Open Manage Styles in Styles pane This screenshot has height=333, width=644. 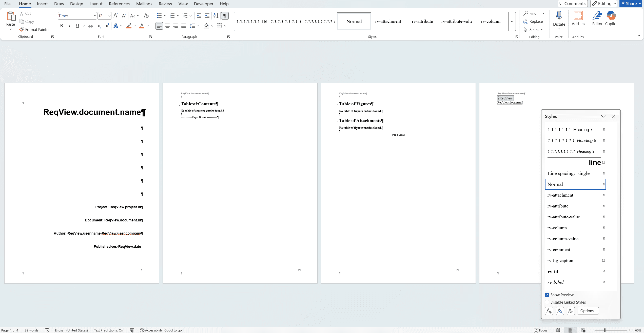tap(571, 311)
